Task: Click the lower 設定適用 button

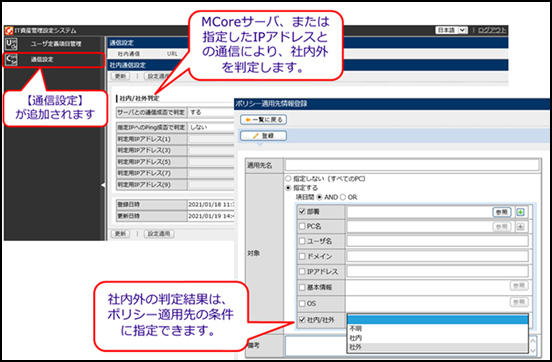Action: click(x=159, y=233)
